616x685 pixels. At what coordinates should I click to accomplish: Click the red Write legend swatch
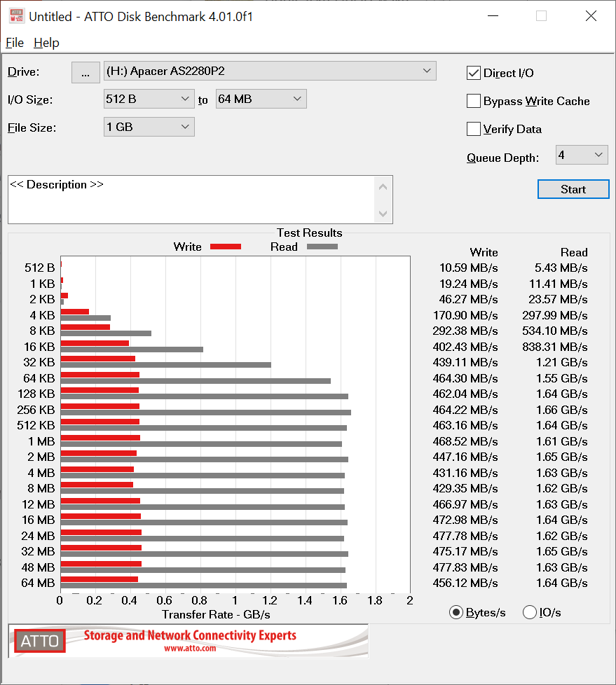pos(226,247)
